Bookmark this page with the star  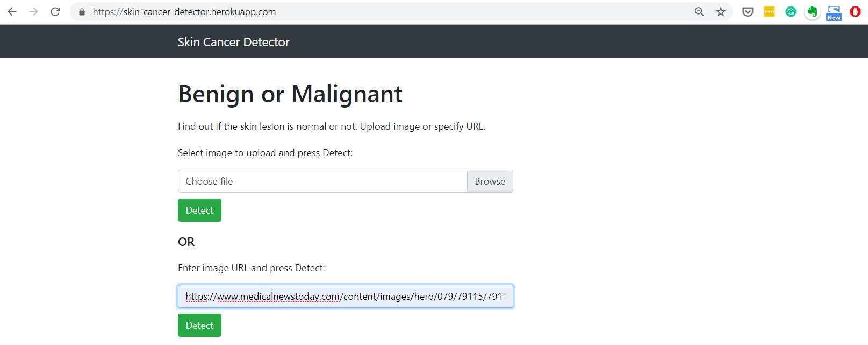tap(721, 12)
